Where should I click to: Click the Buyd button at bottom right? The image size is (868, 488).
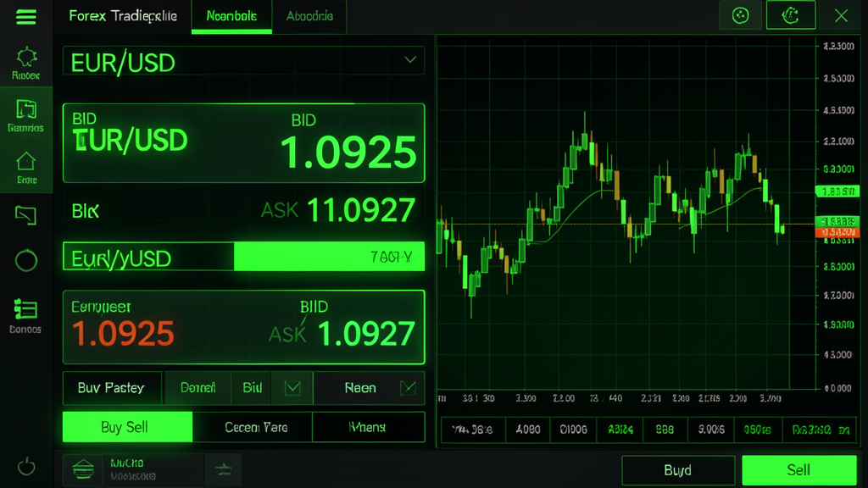click(678, 470)
